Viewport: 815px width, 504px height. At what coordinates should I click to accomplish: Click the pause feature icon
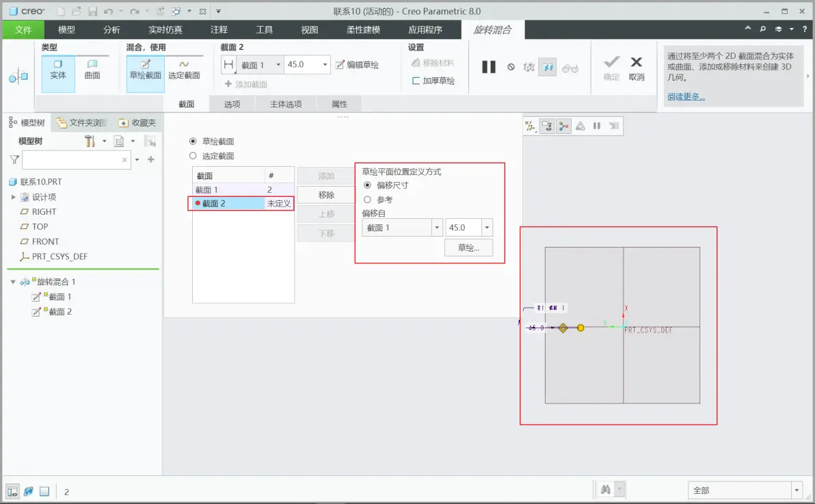[489, 66]
